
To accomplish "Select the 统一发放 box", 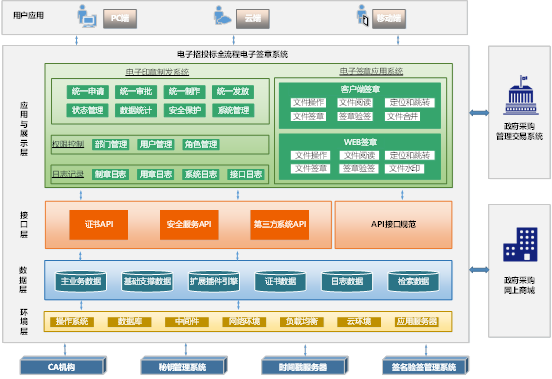I will tap(233, 92).
